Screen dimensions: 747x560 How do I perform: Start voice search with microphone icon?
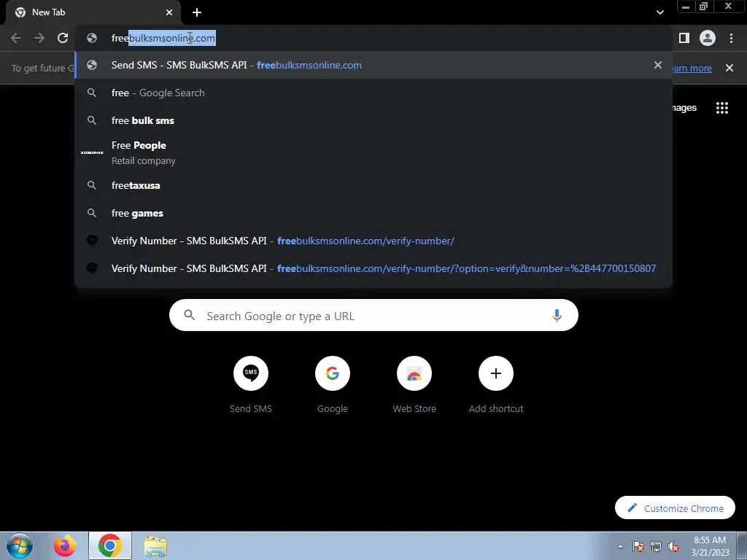click(x=557, y=315)
